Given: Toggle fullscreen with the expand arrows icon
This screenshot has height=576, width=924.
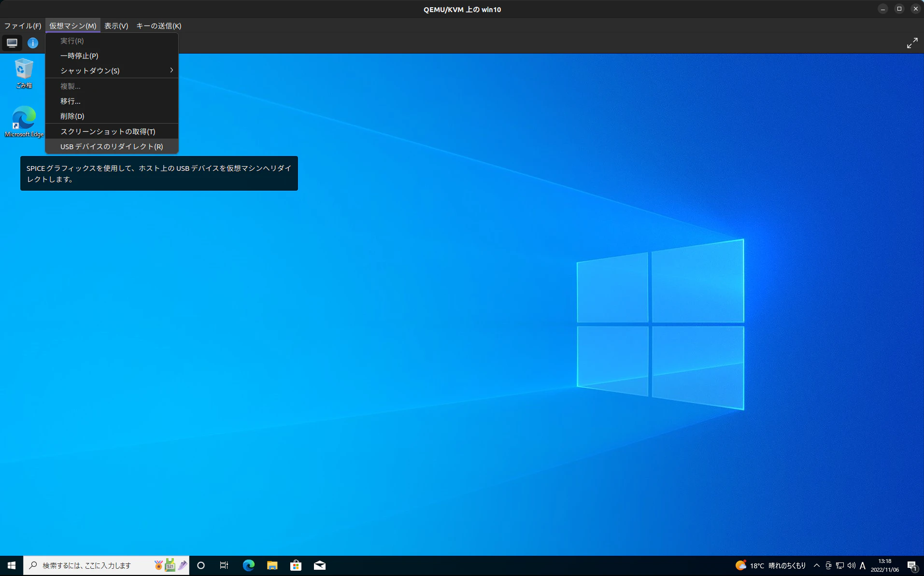Looking at the screenshot, I should [x=912, y=43].
